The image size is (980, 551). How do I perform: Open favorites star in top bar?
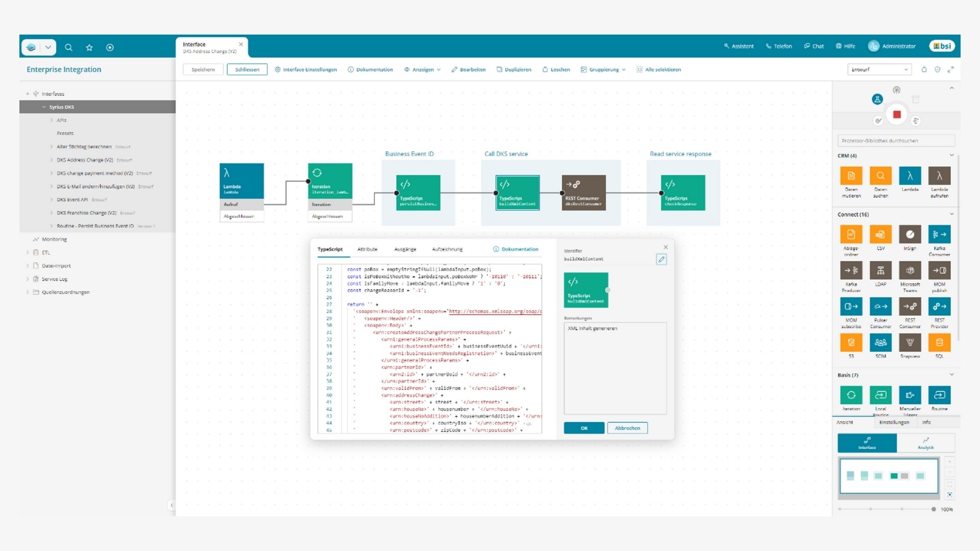click(x=89, y=47)
